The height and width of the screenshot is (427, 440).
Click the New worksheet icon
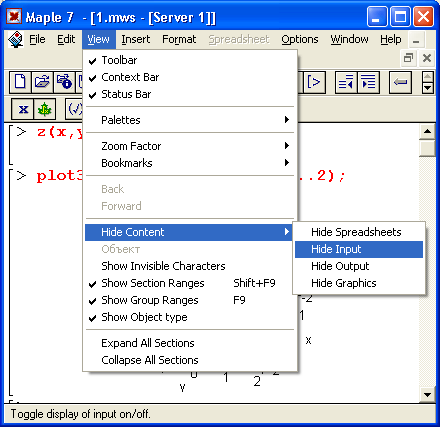[x=20, y=82]
